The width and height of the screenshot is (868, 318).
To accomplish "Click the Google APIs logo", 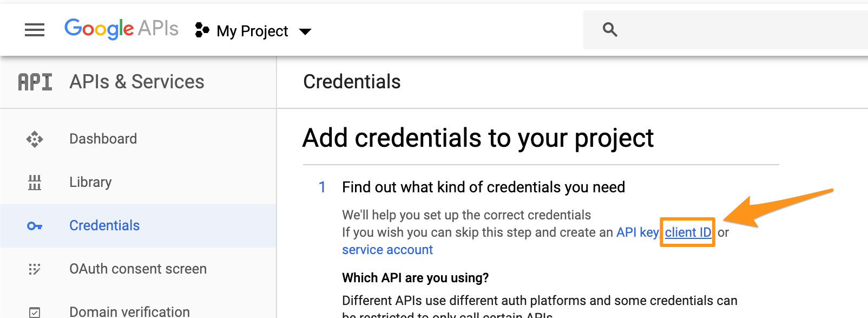I will [x=121, y=29].
